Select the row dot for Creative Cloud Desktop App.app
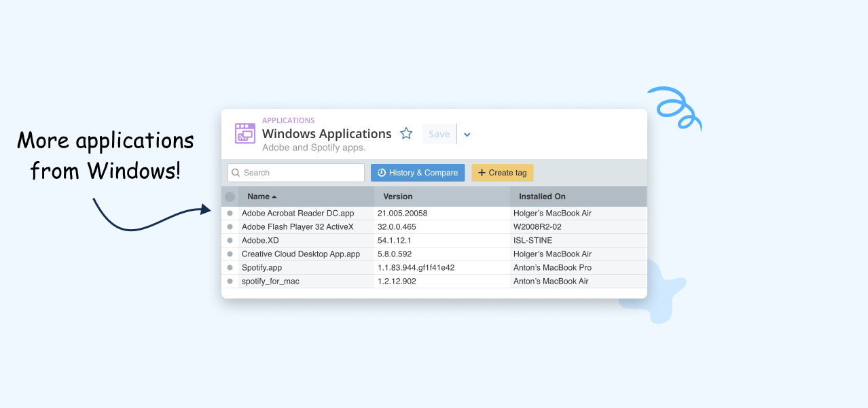The image size is (868, 408). pyautogui.click(x=230, y=254)
